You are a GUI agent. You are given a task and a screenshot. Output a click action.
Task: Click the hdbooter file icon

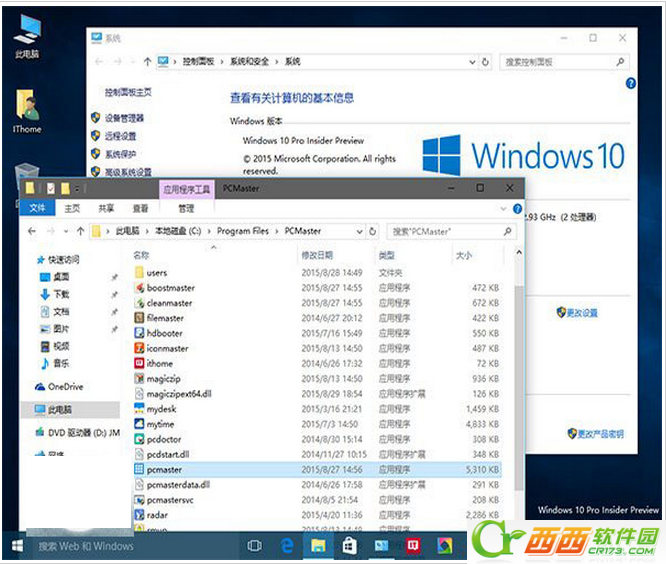click(139, 333)
